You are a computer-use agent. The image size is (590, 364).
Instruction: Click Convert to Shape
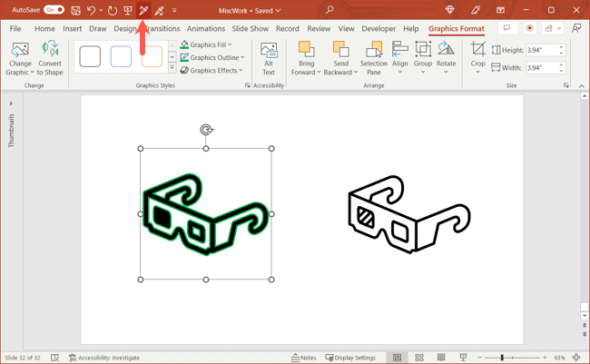pos(50,58)
